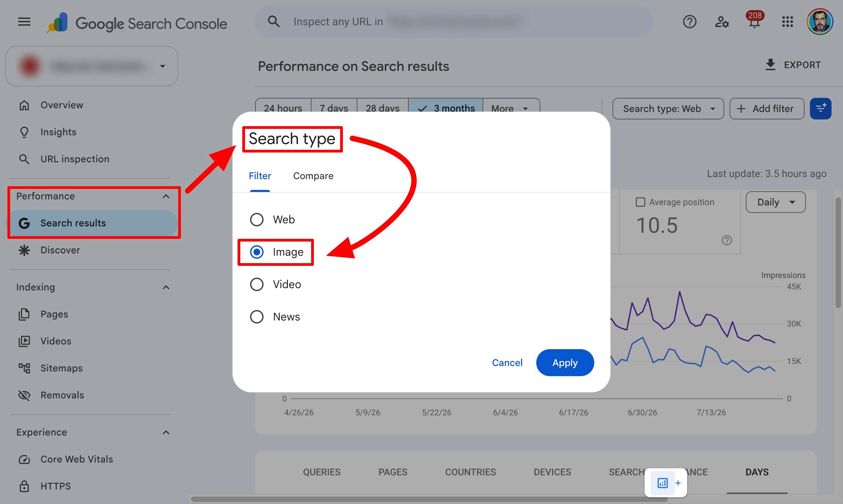The height and width of the screenshot is (504, 843).
Task: Select the 24 hours date range
Action: (283, 109)
